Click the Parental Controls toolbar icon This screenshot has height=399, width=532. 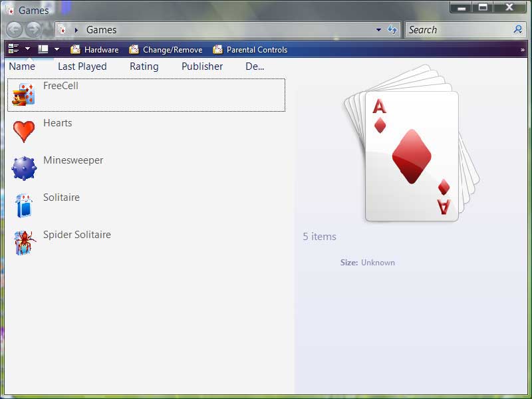217,49
